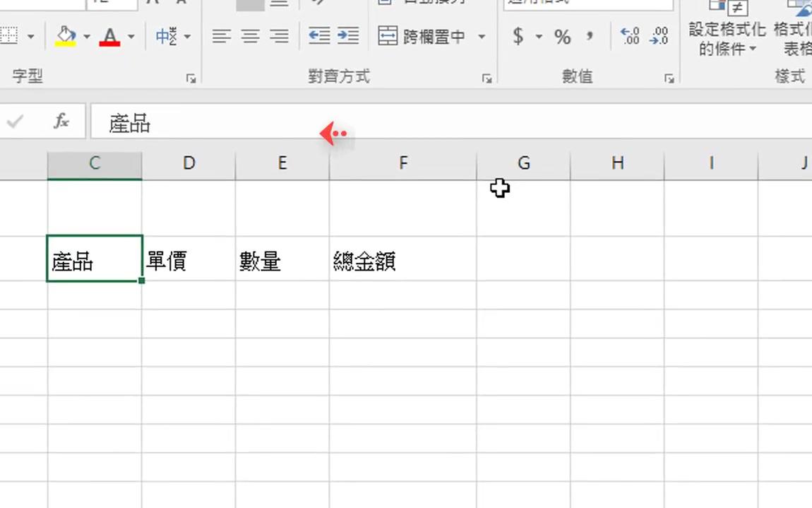
Task: Expand the 跨欄置中 merge options dropdown
Action: click(482, 37)
